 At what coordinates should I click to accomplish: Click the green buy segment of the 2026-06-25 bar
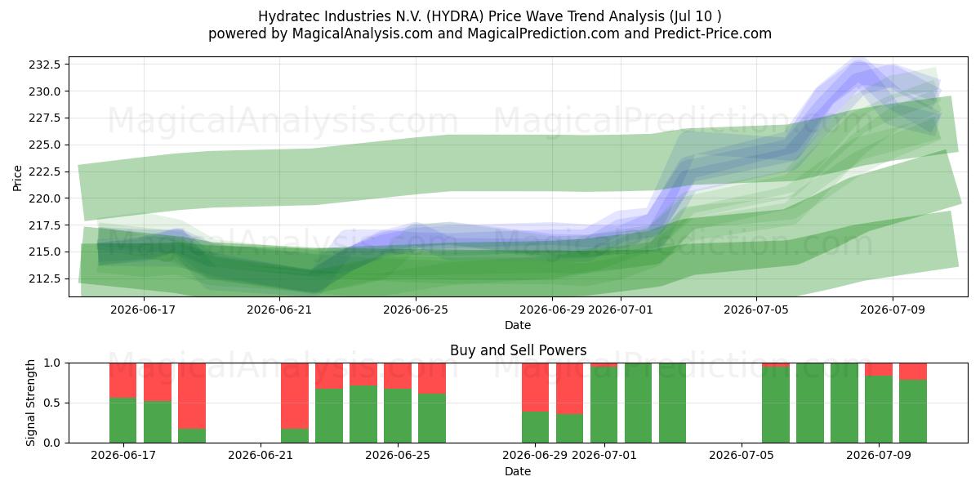click(x=398, y=416)
